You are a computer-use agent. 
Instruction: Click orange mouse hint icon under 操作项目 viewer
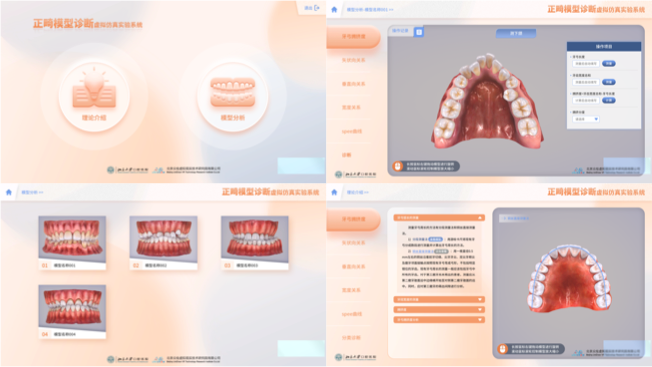coord(398,166)
